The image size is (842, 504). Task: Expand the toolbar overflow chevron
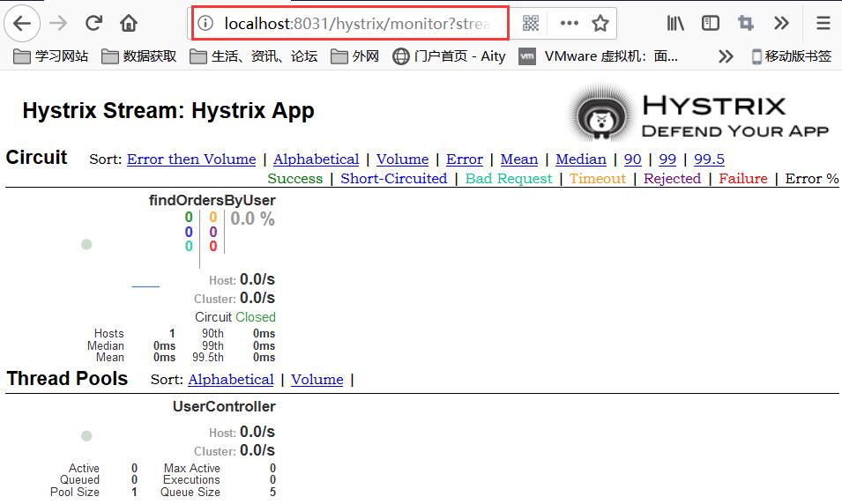click(781, 23)
